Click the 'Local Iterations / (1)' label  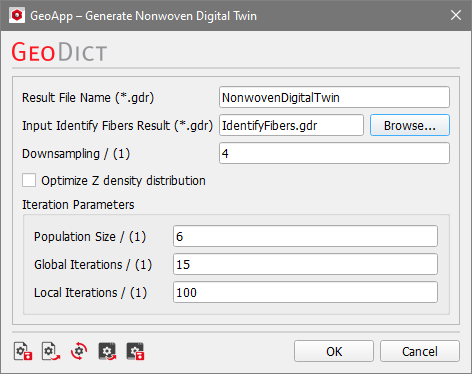click(x=90, y=293)
